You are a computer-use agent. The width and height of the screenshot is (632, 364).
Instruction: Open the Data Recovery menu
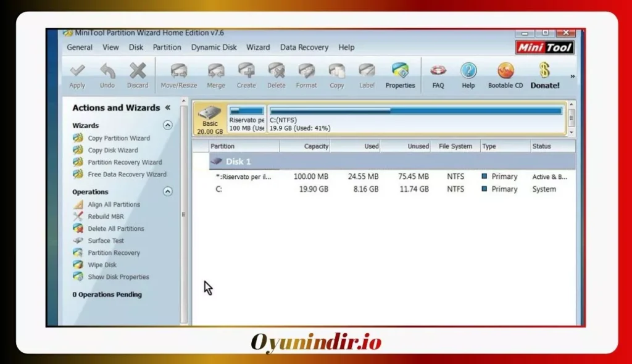(304, 47)
